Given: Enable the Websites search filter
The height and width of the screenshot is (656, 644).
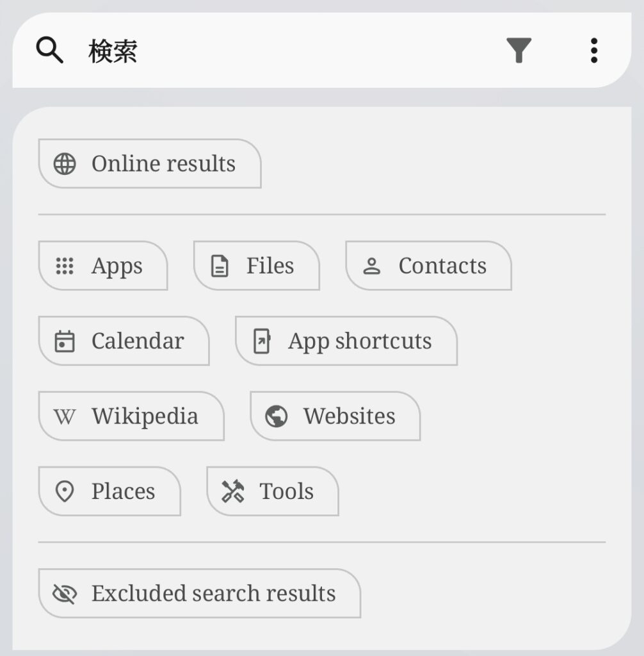Looking at the screenshot, I should click(335, 416).
